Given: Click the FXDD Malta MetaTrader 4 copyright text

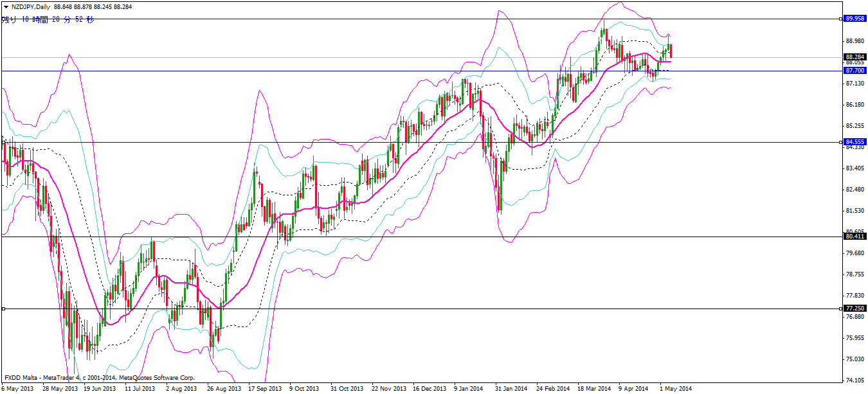Looking at the screenshot, I should tap(100, 378).
